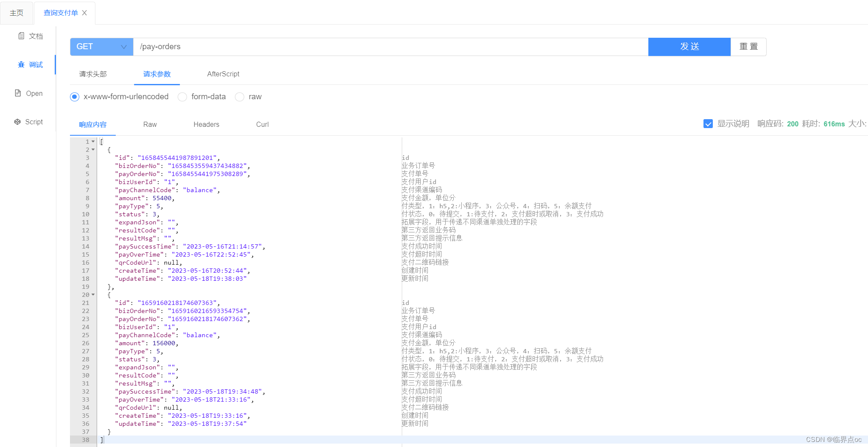Toggle the 显示说明 checkbox
Screen dimensions: 868x447
coord(708,124)
